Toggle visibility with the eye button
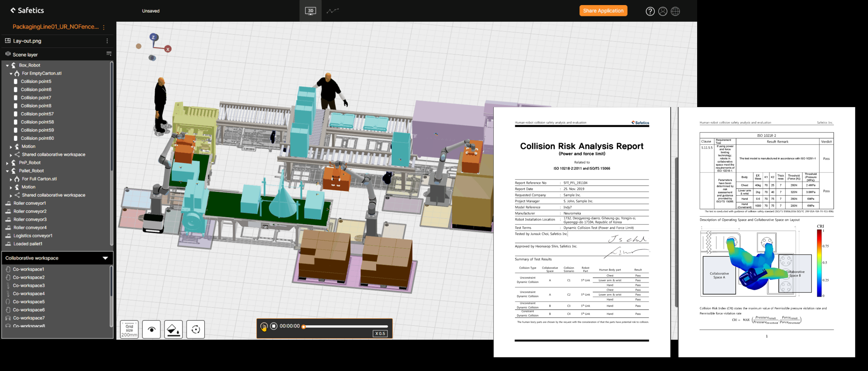The height and width of the screenshot is (371, 868). coord(151,330)
